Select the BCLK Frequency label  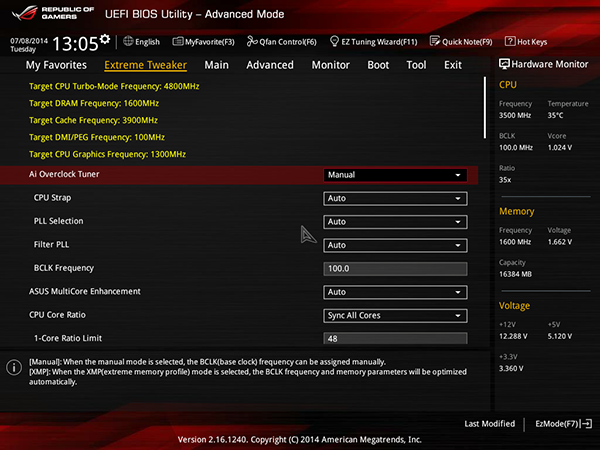point(64,268)
